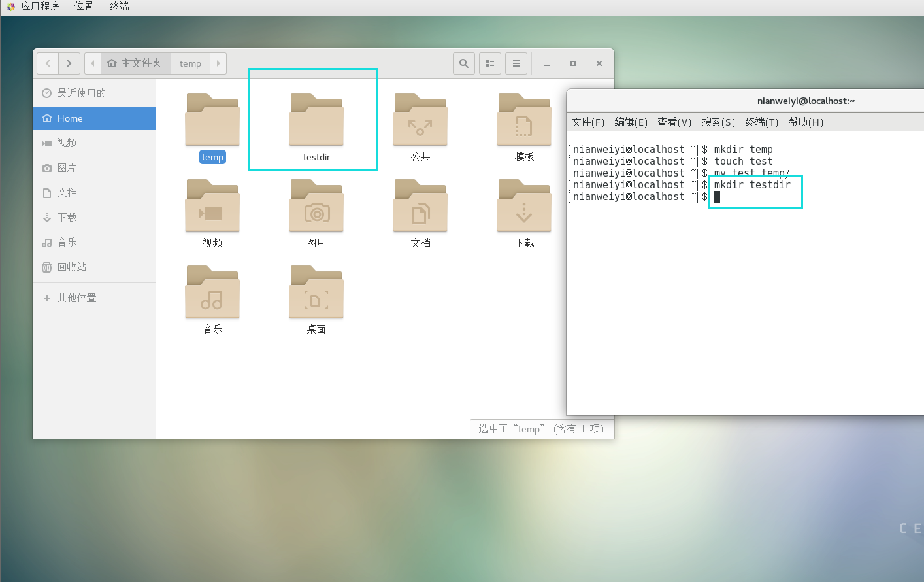Maximize the file manager window
The width and height of the screenshot is (924, 582).
(x=573, y=63)
